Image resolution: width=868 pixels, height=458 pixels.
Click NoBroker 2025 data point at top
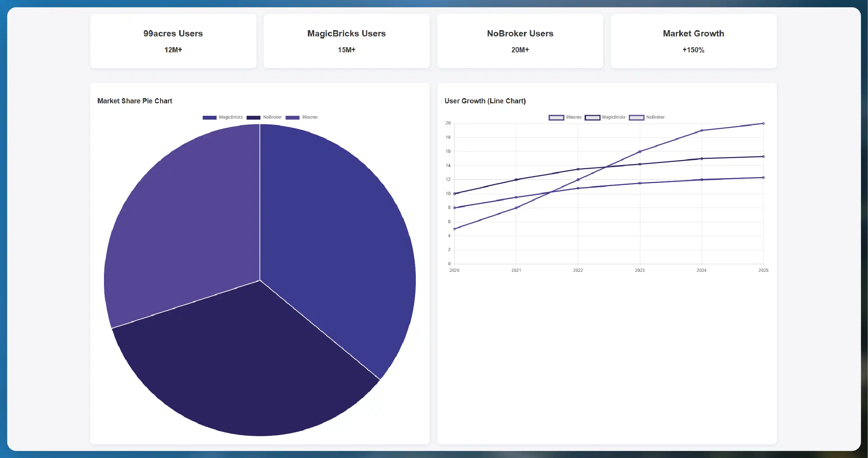click(763, 123)
